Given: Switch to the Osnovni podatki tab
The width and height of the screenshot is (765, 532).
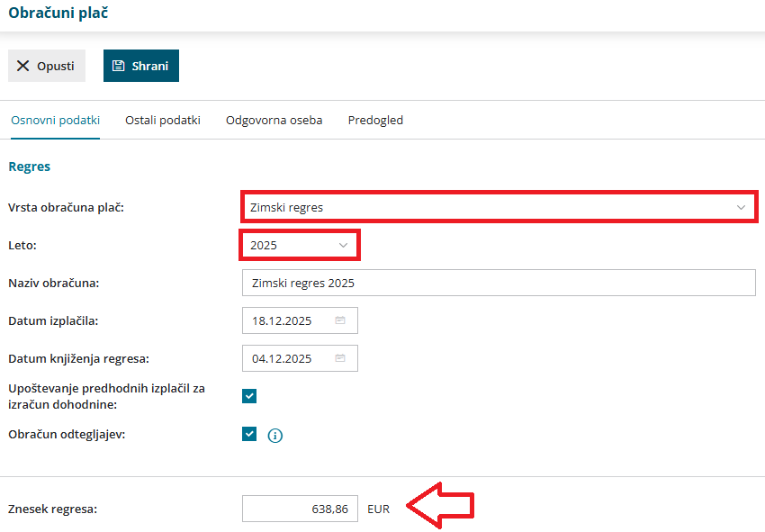Looking at the screenshot, I should click(x=55, y=120).
